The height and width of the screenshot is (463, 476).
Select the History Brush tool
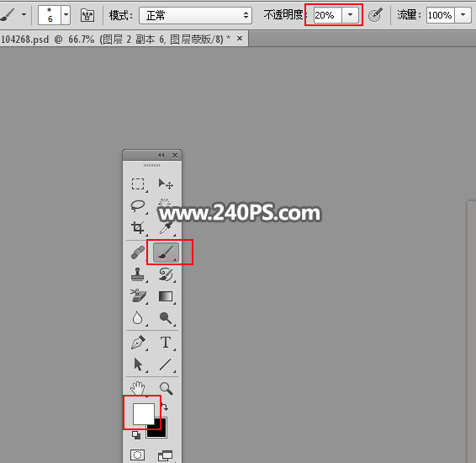coord(166,274)
